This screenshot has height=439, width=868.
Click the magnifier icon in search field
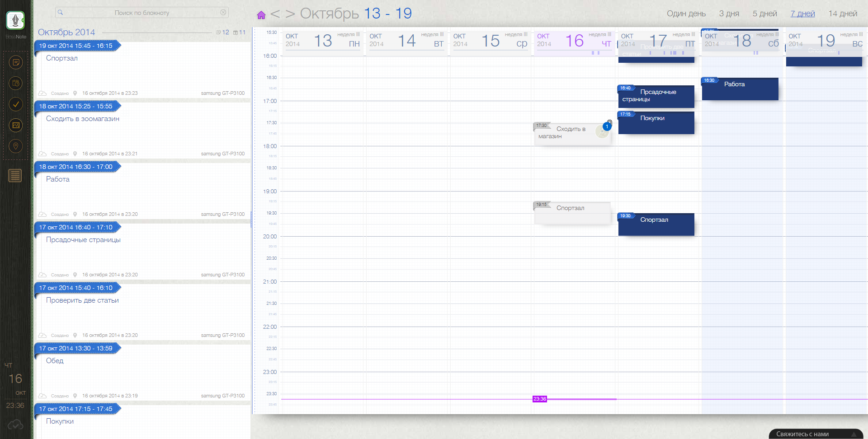[61, 13]
